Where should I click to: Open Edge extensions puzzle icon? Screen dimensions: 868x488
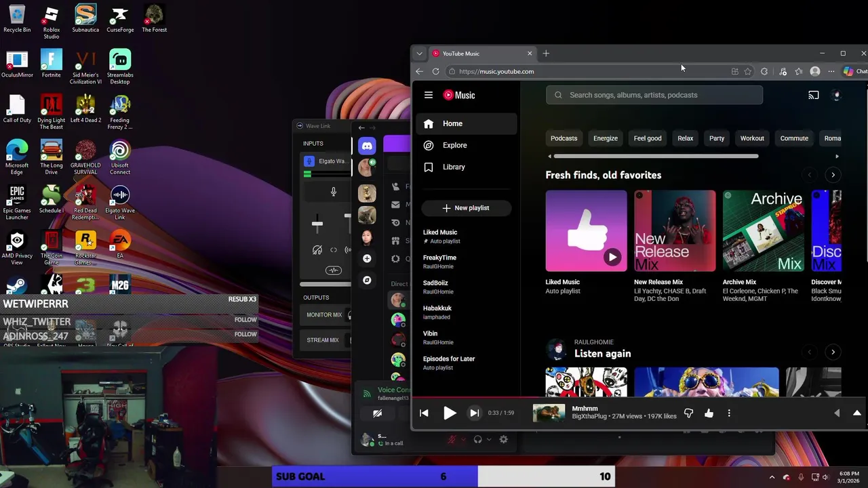(x=764, y=71)
